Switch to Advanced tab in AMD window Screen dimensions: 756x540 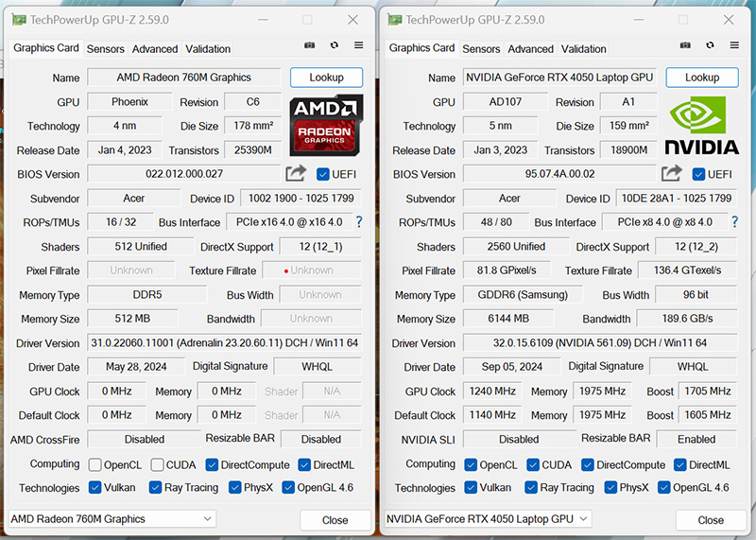point(155,49)
